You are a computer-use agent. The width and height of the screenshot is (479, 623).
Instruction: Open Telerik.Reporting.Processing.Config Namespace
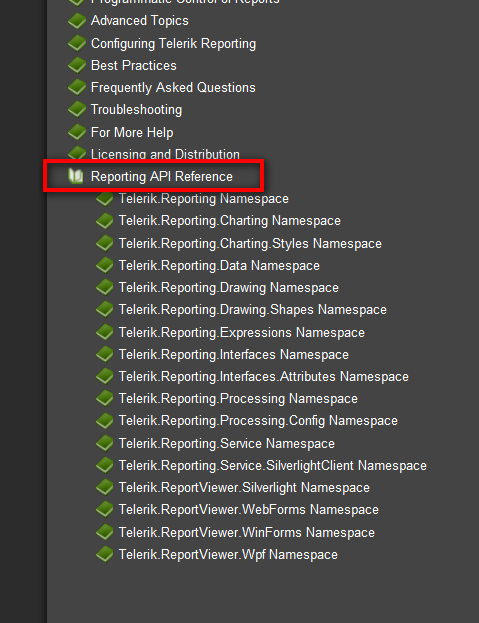pyautogui.click(x=258, y=421)
